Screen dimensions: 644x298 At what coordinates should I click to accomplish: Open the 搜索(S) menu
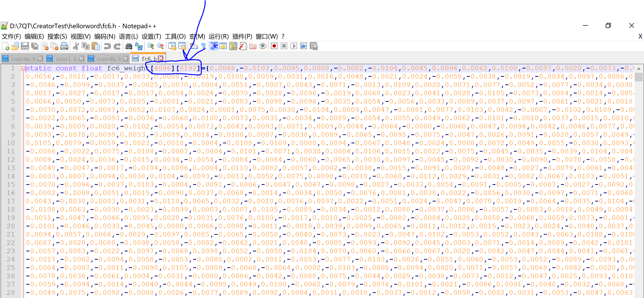57,37
